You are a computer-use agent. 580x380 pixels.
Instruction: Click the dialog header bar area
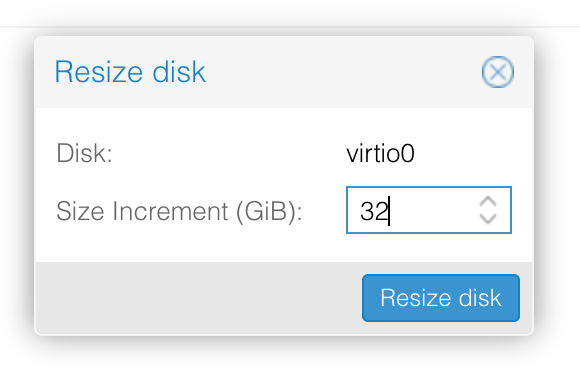(284, 72)
